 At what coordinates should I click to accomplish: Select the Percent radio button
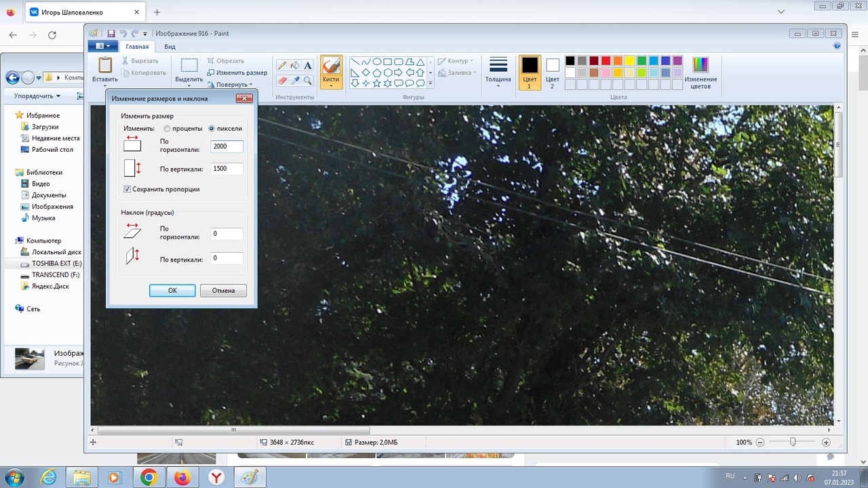pos(167,129)
